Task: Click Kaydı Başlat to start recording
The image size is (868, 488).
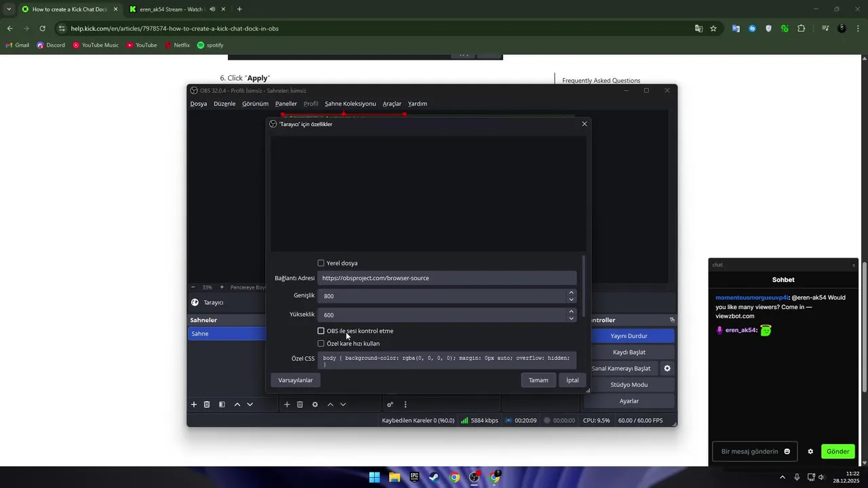Action: coord(629,352)
